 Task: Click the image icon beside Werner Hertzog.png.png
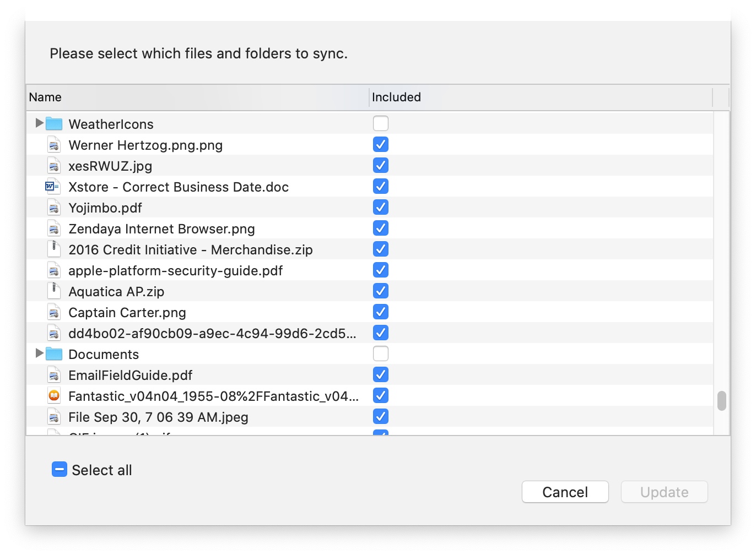click(53, 144)
